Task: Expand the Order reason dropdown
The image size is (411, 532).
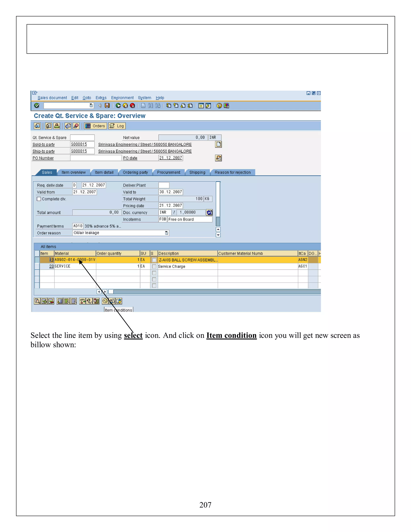Action: pyautogui.click(x=167, y=233)
